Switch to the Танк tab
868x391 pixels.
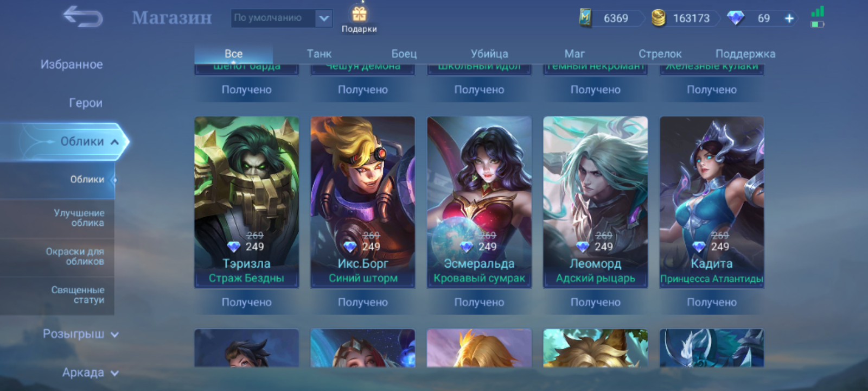click(x=319, y=54)
